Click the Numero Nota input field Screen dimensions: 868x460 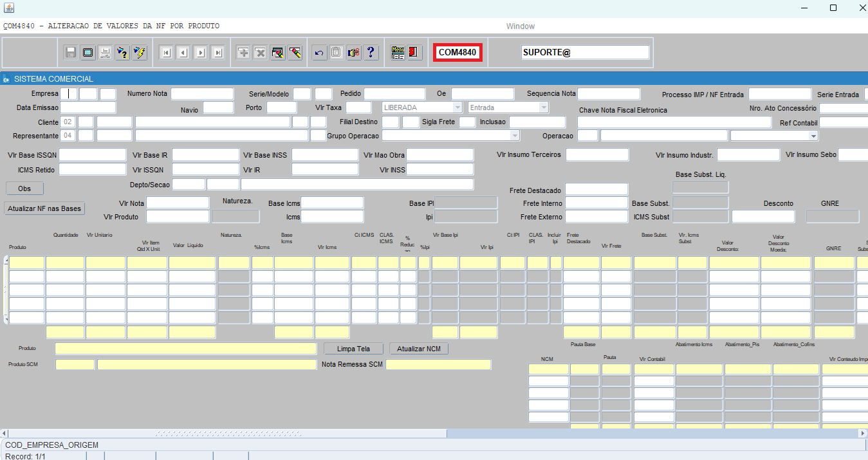click(201, 94)
